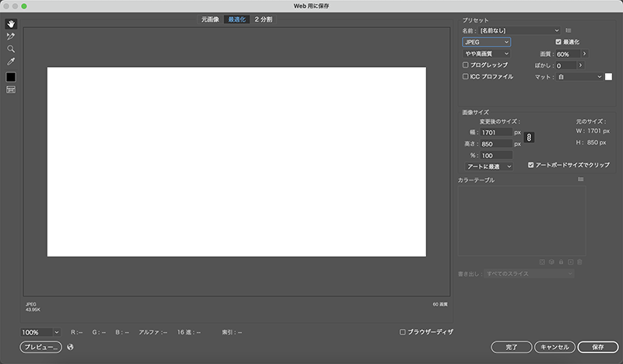Open the ぼかし slider arrow
The image size is (623, 364).
point(580,65)
